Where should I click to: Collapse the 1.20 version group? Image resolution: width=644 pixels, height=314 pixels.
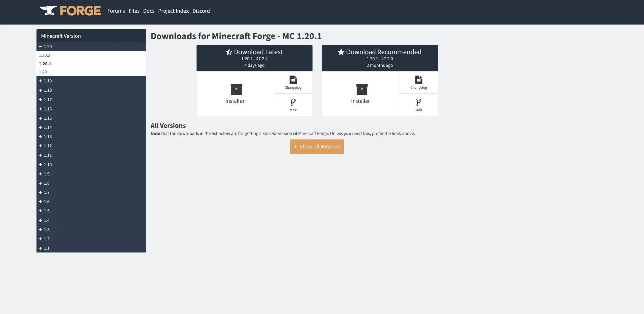pos(91,47)
